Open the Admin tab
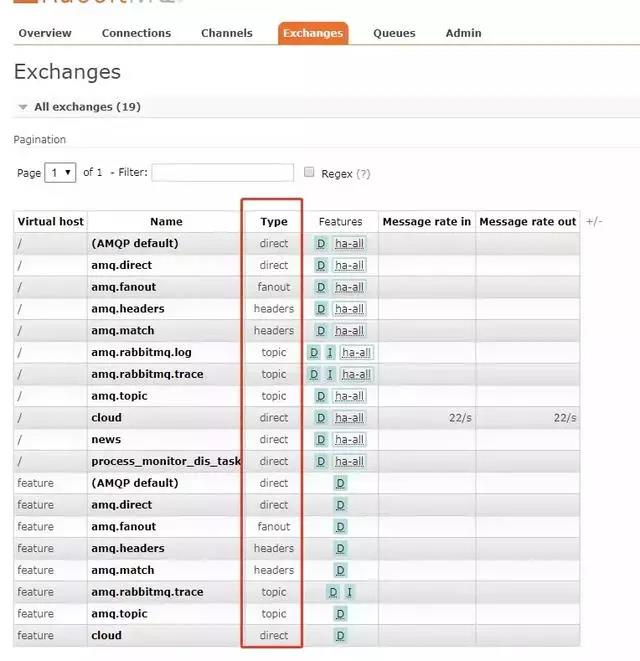 [x=463, y=33]
